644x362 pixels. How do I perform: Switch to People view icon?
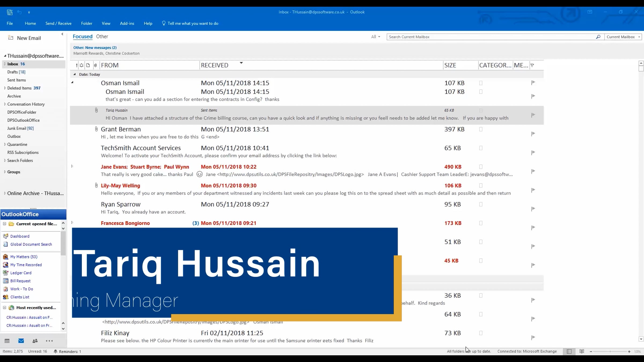[35, 341]
